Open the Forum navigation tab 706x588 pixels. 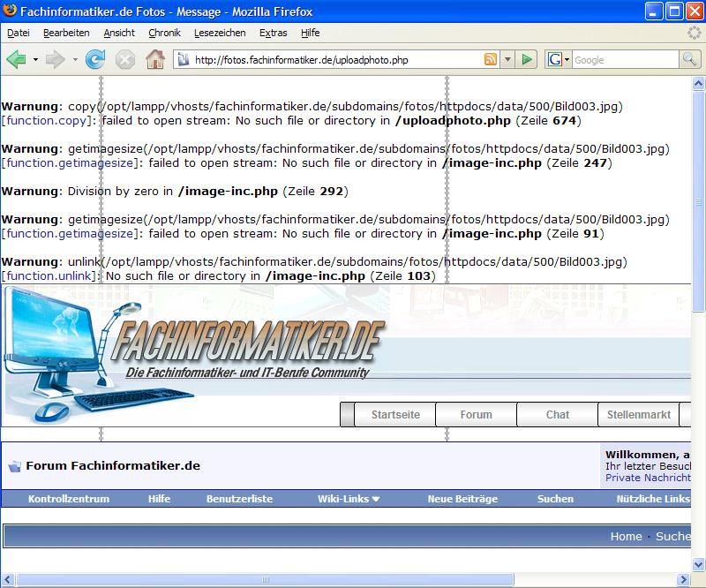click(x=476, y=415)
